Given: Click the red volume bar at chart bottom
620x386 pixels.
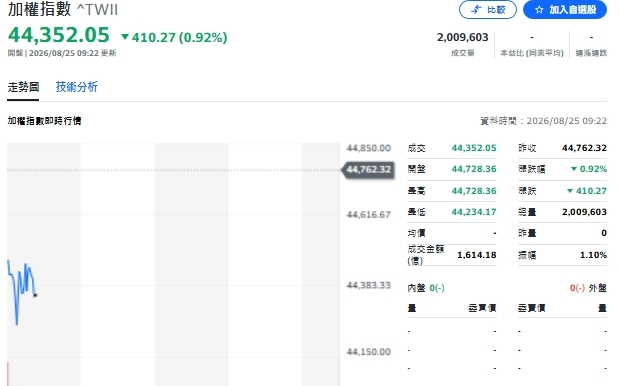Looking at the screenshot, I should [x=8, y=373].
